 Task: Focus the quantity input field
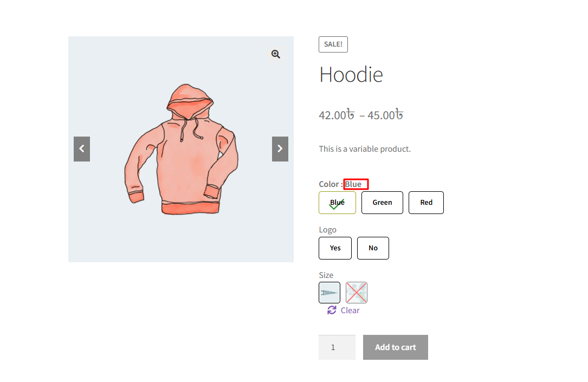(x=337, y=347)
